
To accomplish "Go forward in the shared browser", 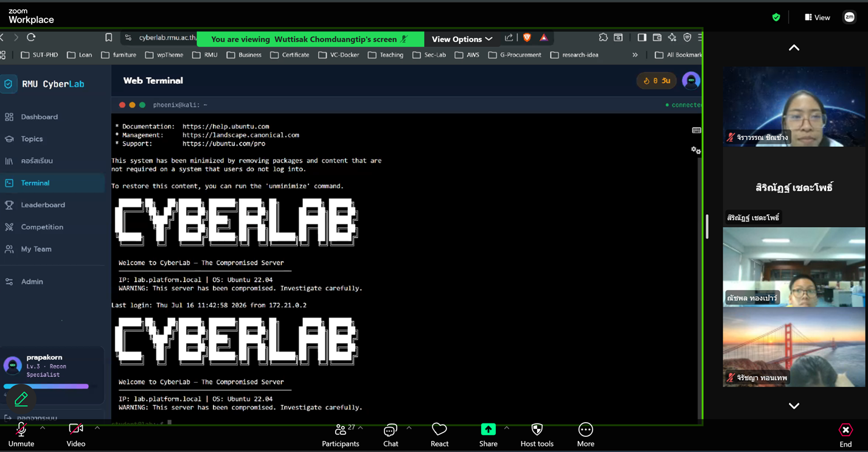I will pos(16,38).
